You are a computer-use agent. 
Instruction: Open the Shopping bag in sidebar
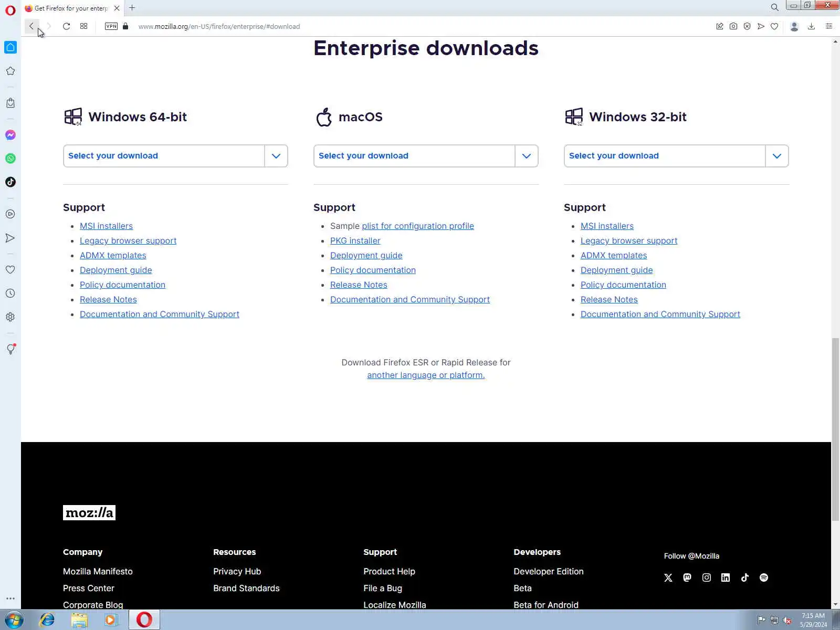10,103
